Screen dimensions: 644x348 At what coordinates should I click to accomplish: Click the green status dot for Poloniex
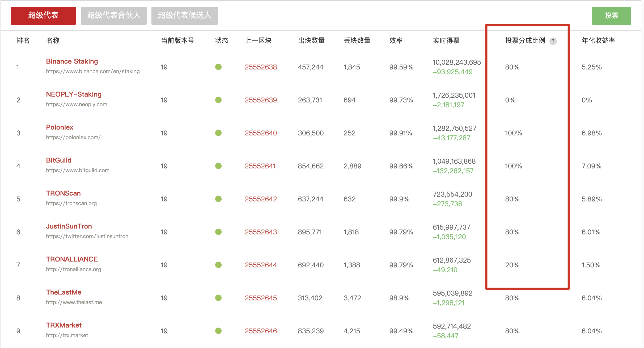218,133
